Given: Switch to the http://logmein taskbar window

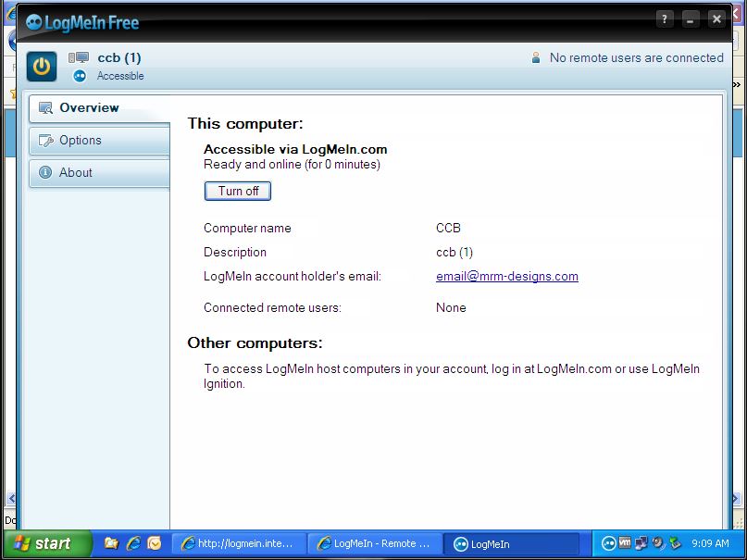Looking at the screenshot, I should tap(241, 543).
